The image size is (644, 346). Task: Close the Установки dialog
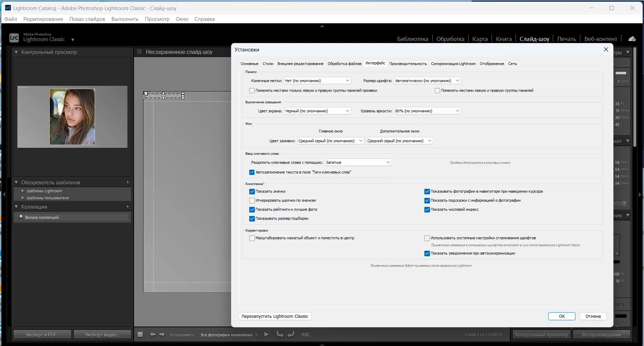click(606, 49)
